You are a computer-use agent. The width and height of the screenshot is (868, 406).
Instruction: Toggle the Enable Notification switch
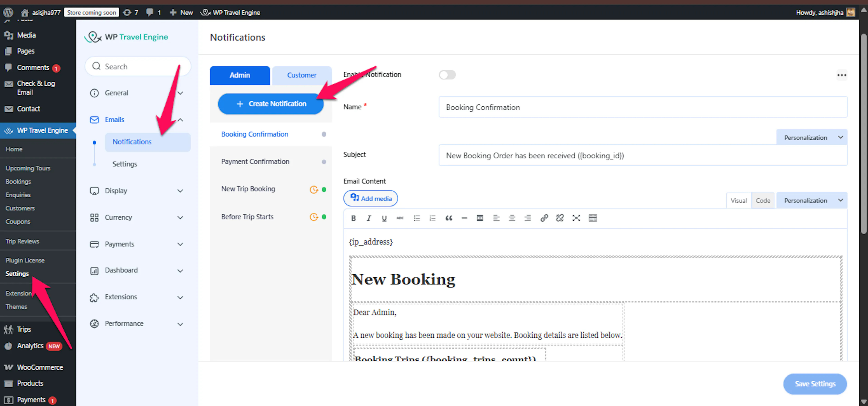coord(447,75)
